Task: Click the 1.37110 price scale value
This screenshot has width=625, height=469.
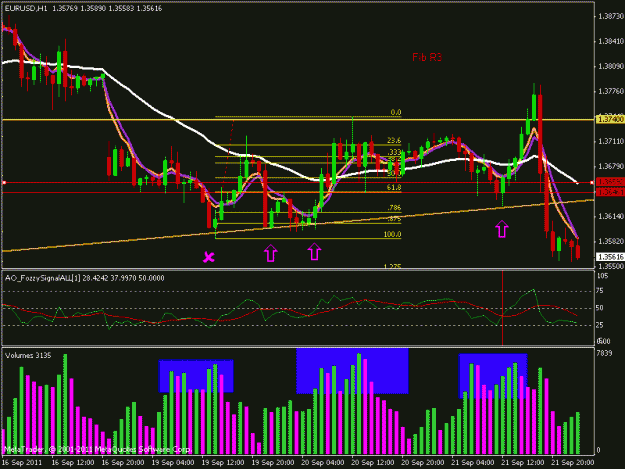Action: [611, 141]
